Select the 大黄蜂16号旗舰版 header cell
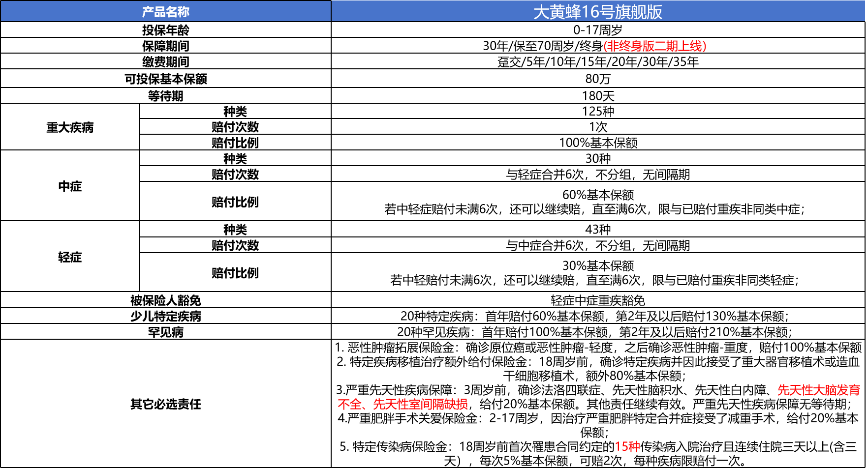 [598, 11]
